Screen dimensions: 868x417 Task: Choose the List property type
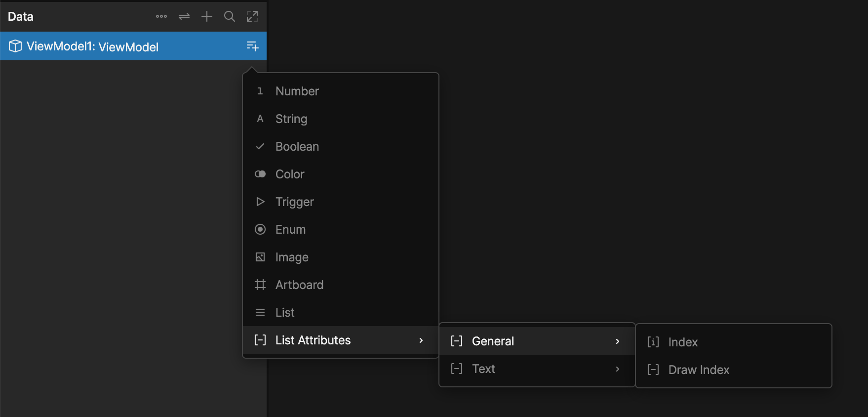[x=341, y=312]
